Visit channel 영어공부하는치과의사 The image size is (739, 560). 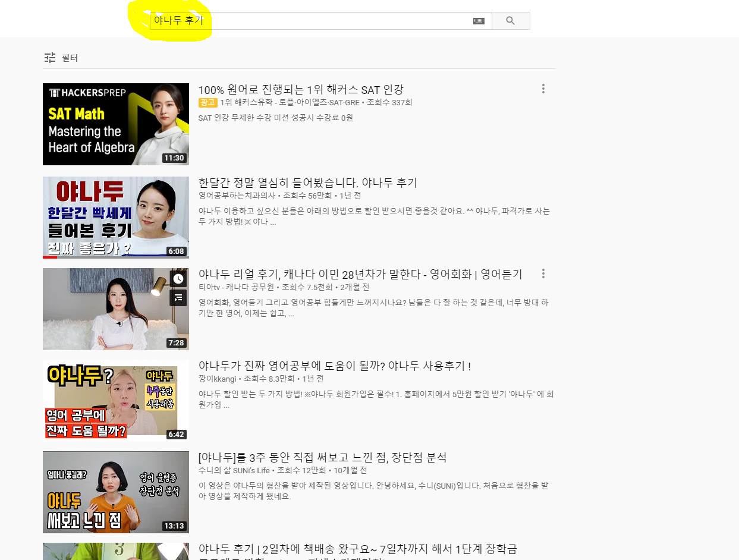click(237, 196)
